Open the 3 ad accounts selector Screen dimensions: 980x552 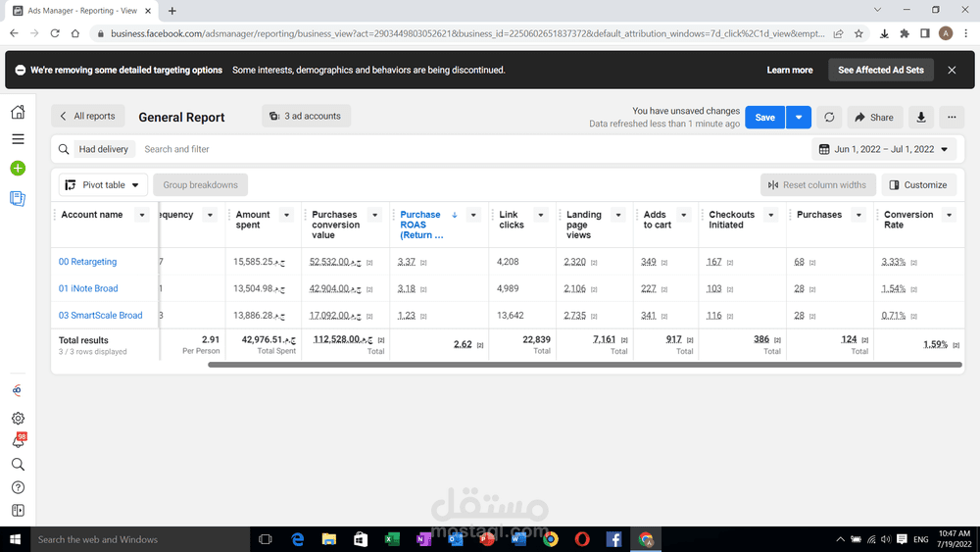tap(306, 117)
